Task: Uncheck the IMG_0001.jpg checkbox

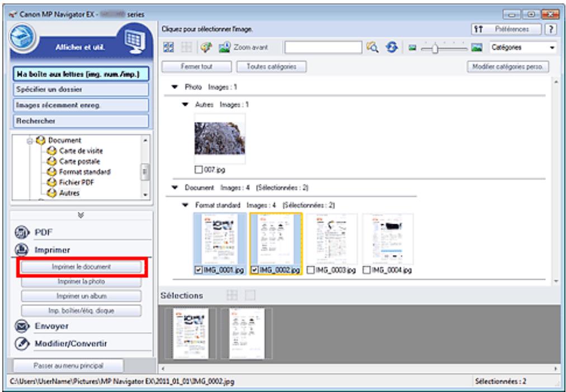Action: pos(199,270)
